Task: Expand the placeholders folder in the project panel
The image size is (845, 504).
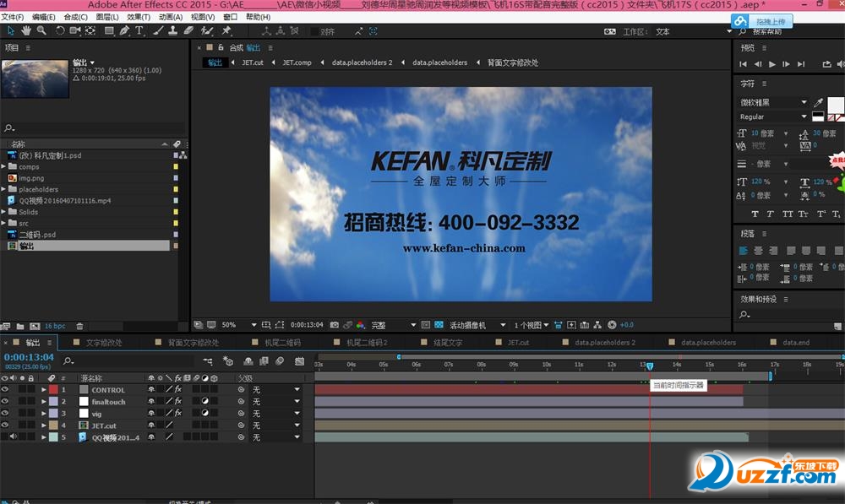Action: (x=4, y=189)
